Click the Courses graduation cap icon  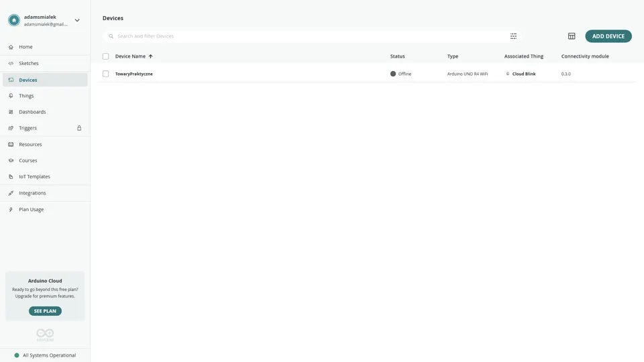11,160
